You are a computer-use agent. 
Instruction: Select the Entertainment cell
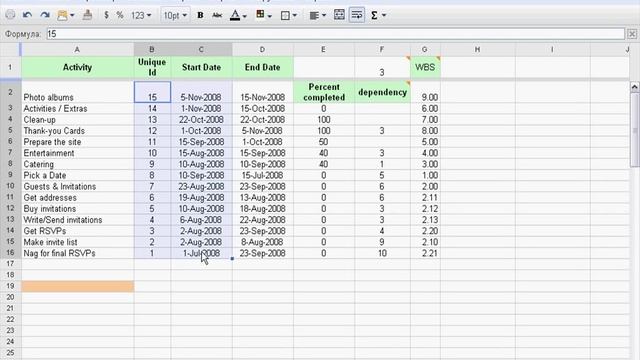click(77, 153)
